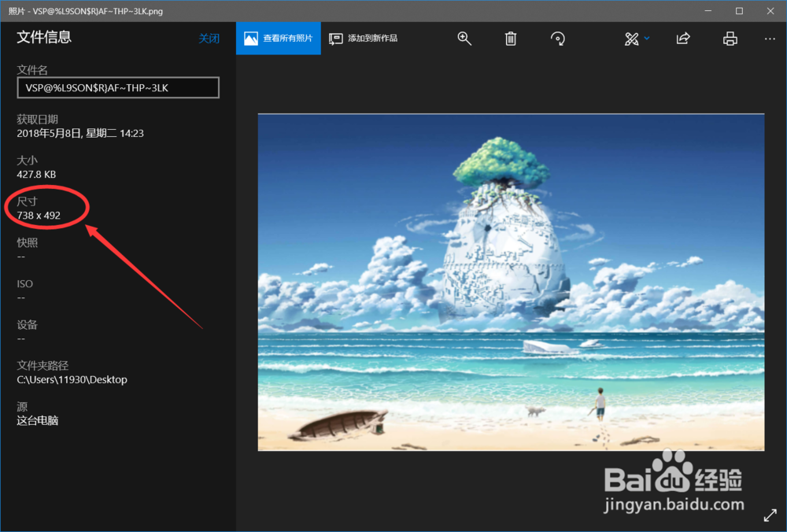Delete the photo with trash icon
Screen dimensions: 787x532
tap(511, 39)
